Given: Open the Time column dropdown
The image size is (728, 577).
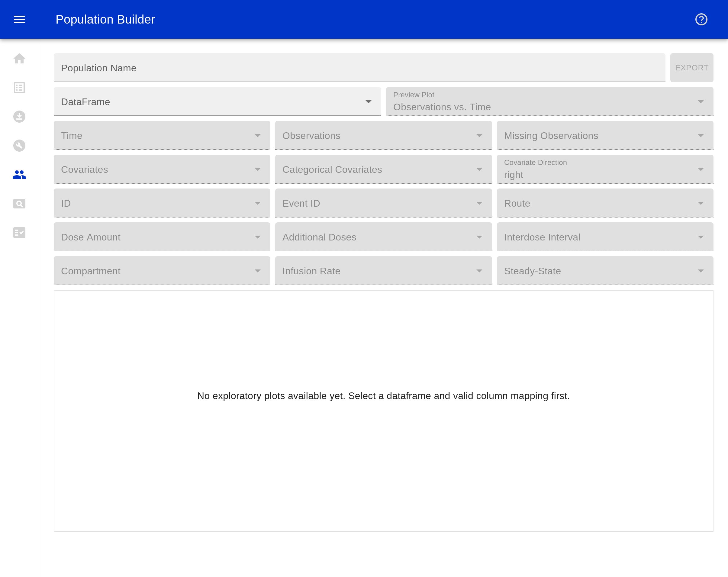Looking at the screenshot, I should (x=162, y=135).
